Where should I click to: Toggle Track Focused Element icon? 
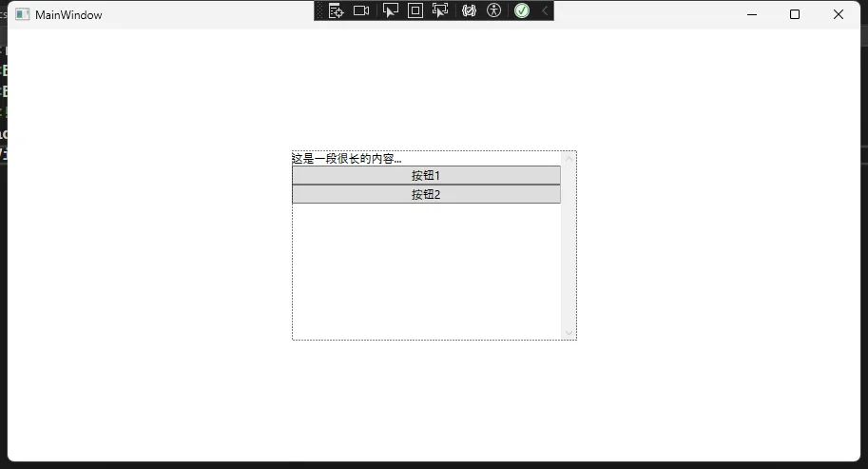(440, 10)
